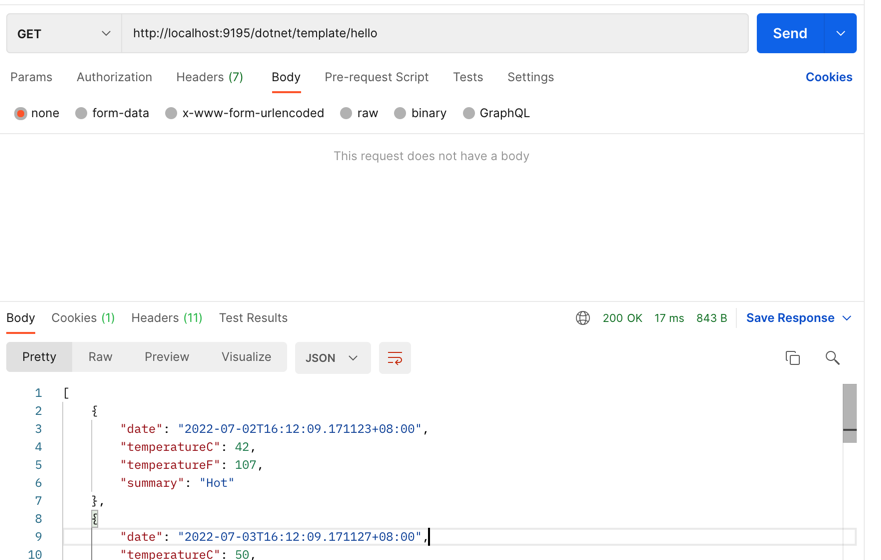The width and height of the screenshot is (881, 560).
Task: Open search in response body
Action: 832,358
